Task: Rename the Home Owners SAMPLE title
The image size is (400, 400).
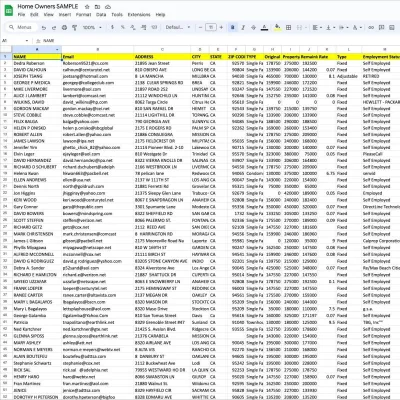Action: click(x=48, y=6)
